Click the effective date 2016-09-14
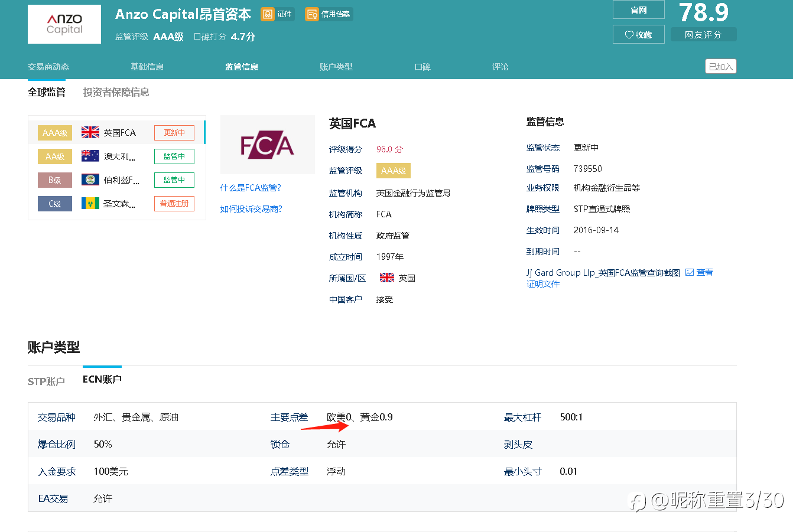793x532 pixels. [x=596, y=230]
